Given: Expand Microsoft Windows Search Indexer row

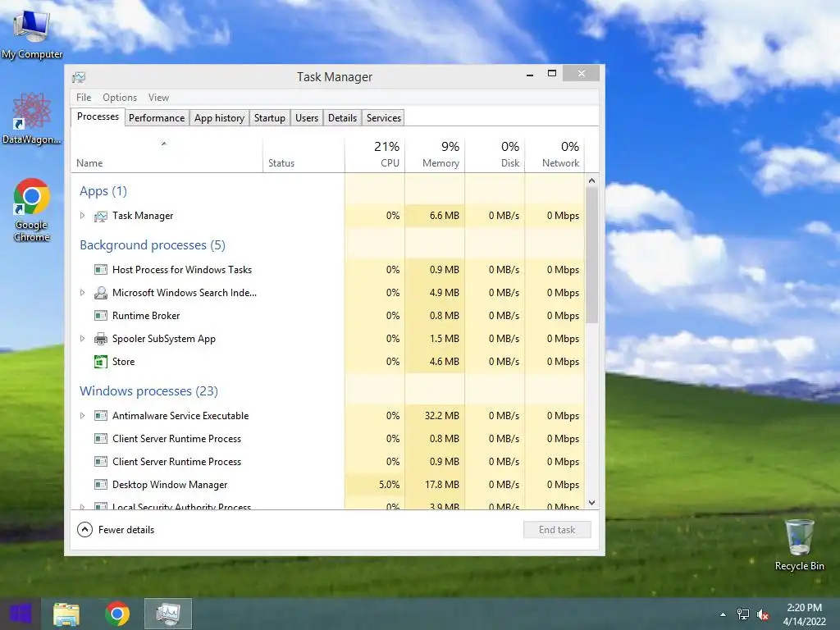Looking at the screenshot, I should 82,293.
